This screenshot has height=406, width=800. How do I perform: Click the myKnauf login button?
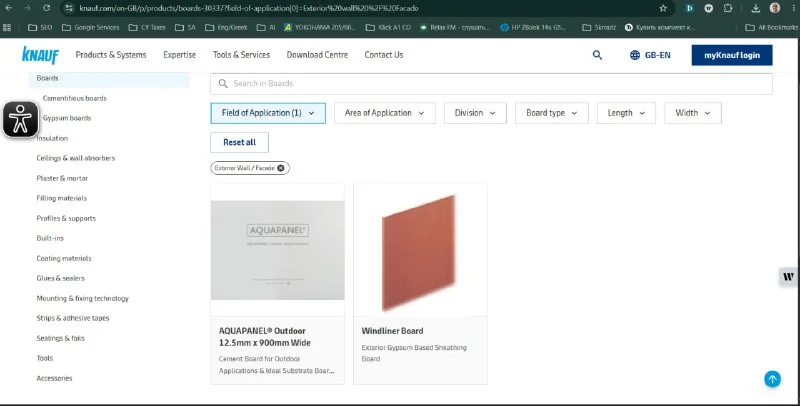tap(732, 55)
